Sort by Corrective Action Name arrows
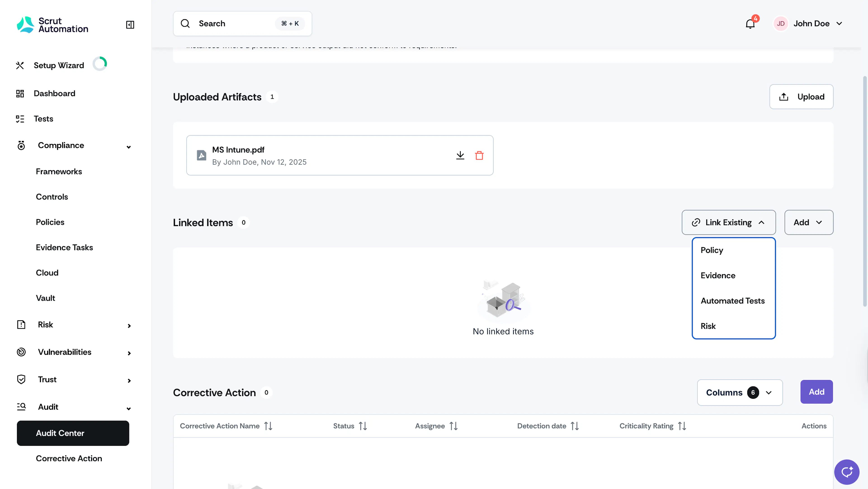868x489 pixels. point(268,426)
